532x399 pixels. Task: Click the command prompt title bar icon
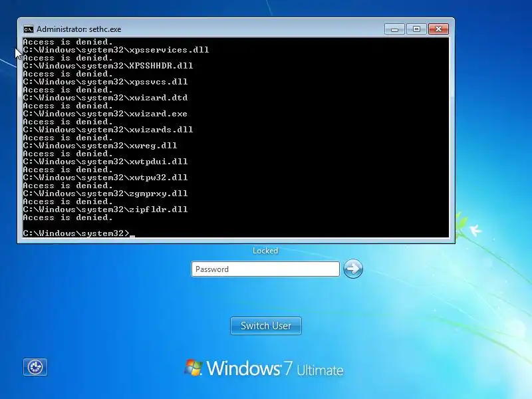[x=29, y=29]
